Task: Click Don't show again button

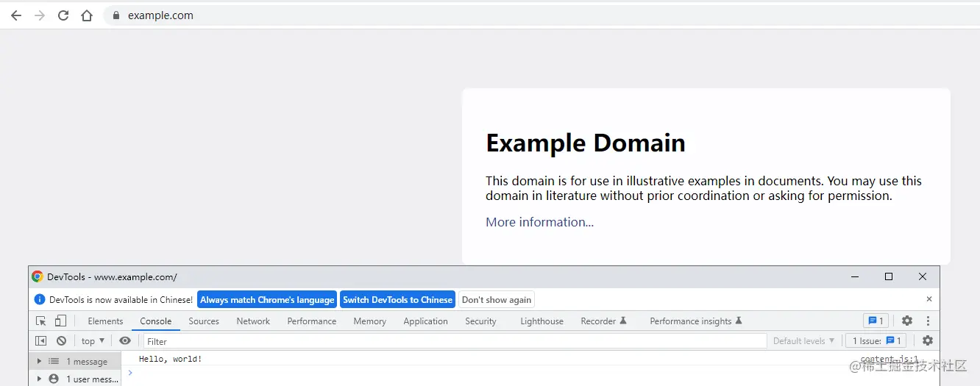Action: point(497,299)
